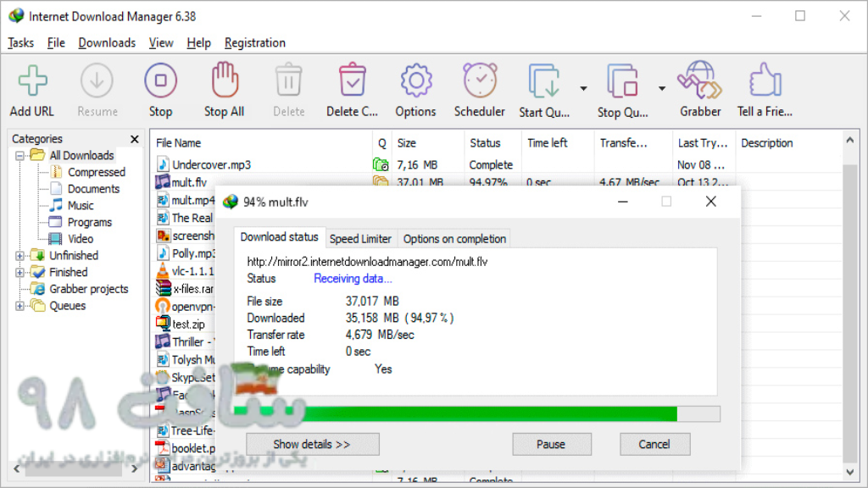Click the Stop All hand icon

[x=225, y=80]
